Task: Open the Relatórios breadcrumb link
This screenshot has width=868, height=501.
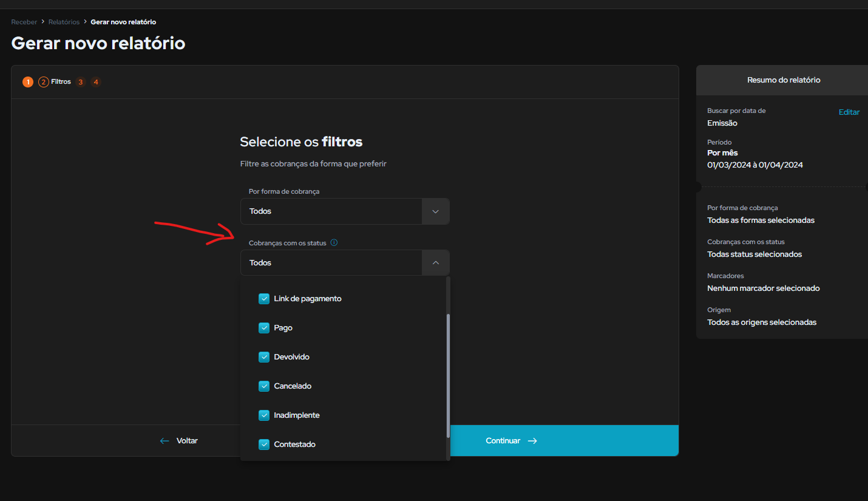Action: click(x=64, y=22)
